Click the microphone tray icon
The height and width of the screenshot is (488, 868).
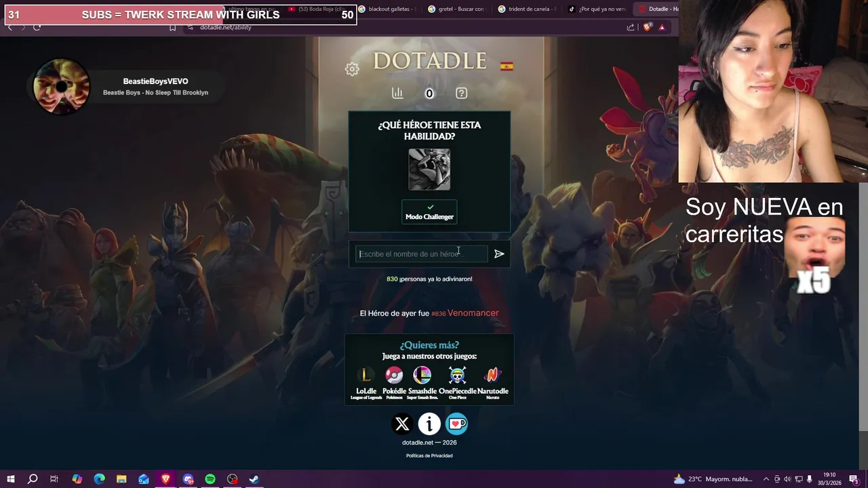coord(809,479)
